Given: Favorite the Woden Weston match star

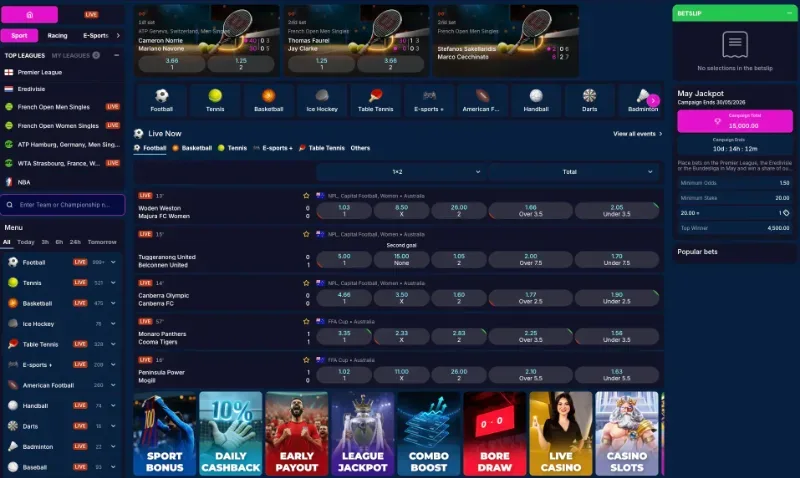Looking at the screenshot, I should [306, 195].
